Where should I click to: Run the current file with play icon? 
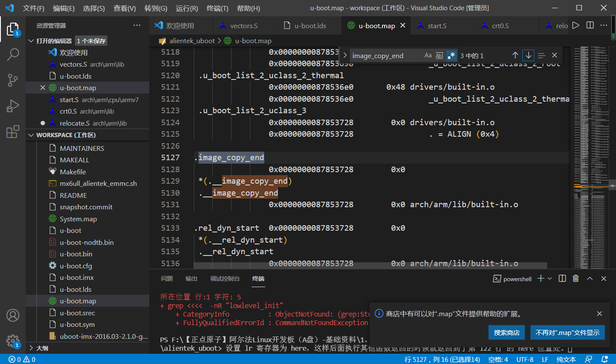pyautogui.click(x=576, y=26)
